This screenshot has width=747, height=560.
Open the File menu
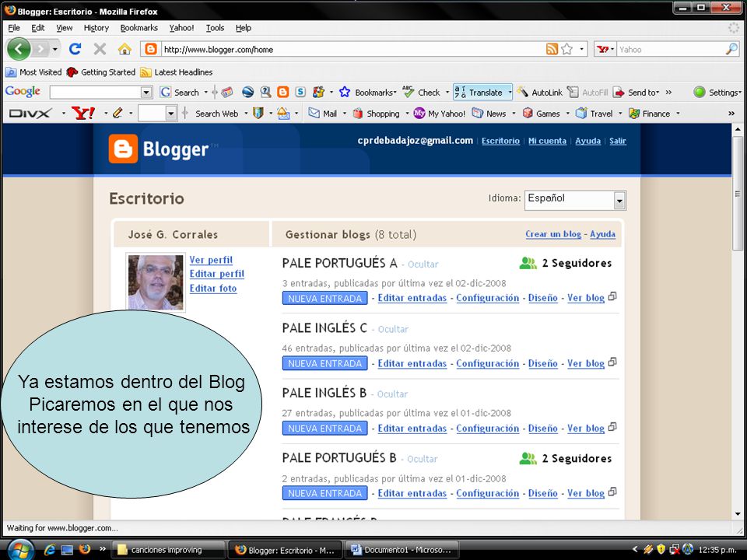14,28
